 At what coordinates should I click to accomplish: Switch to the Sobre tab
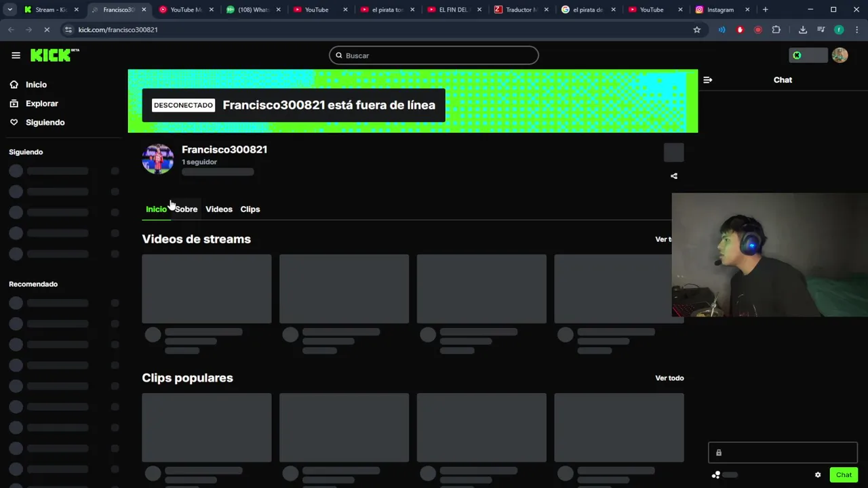click(186, 209)
